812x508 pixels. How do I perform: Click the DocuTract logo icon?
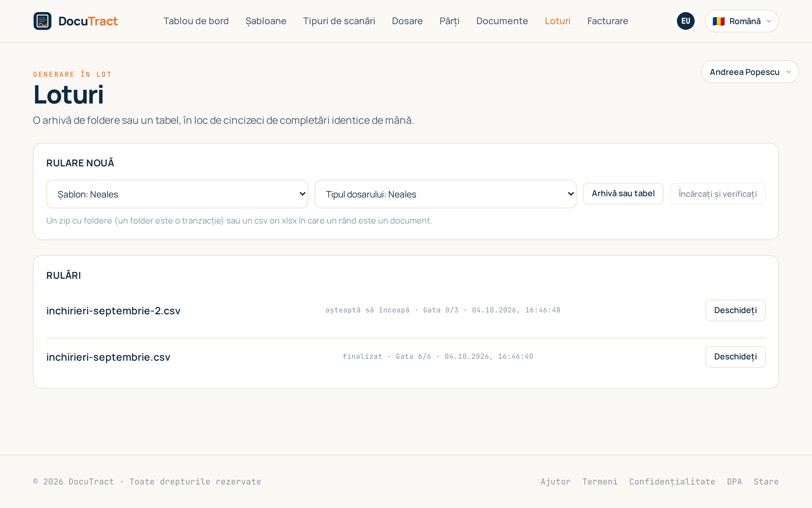(42, 21)
